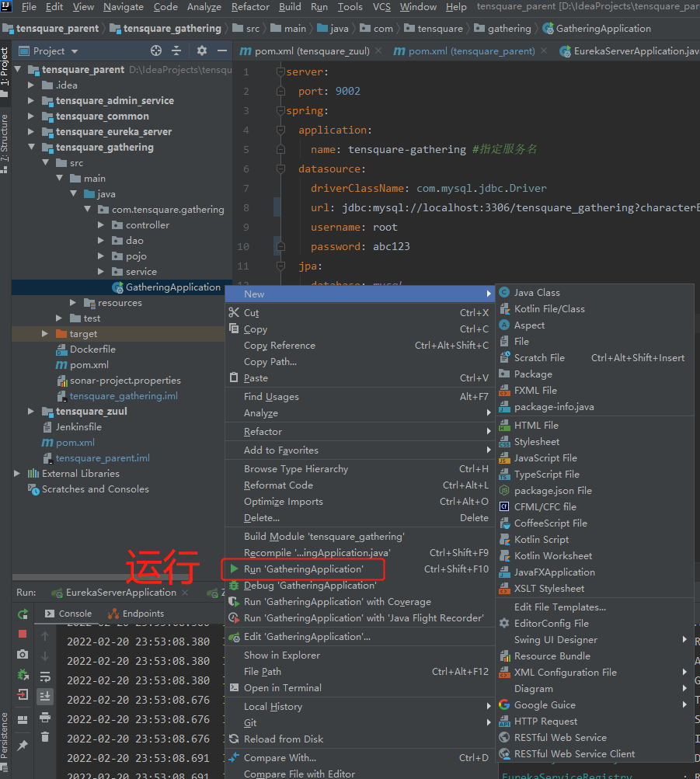700x779 pixels.
Task: Expand the target folder
Action: pos(45,333)
